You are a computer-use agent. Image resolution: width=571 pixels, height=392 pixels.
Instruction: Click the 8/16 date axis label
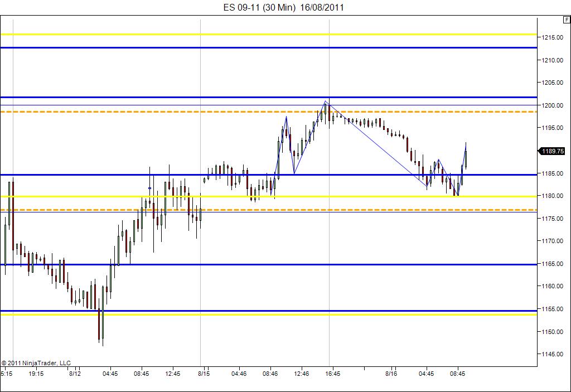[x=391, y=374]
